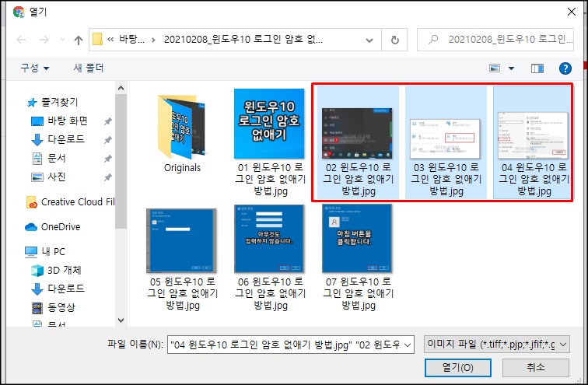Open Creative Cloud Files location
The width and height of the screenshot is (588, 385).
[x=71, y=202]
